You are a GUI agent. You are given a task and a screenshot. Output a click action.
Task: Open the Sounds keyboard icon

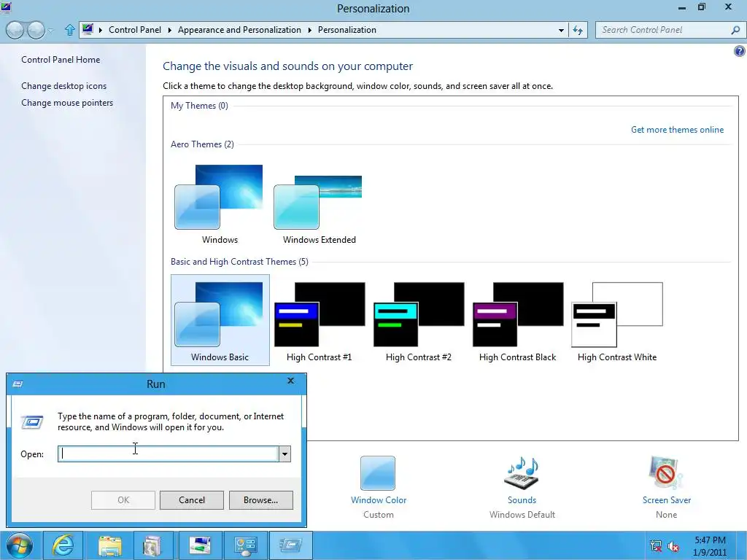click(522, 472)
